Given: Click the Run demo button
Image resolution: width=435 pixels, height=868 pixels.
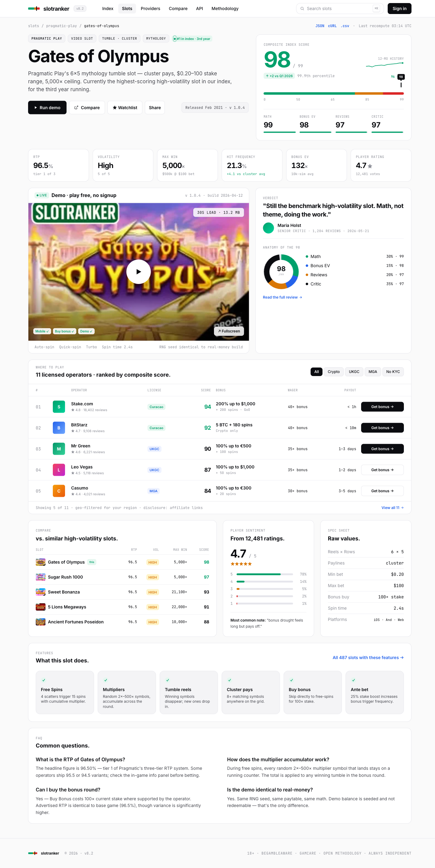Looking at the screenshot, I should tap(47, 107).
